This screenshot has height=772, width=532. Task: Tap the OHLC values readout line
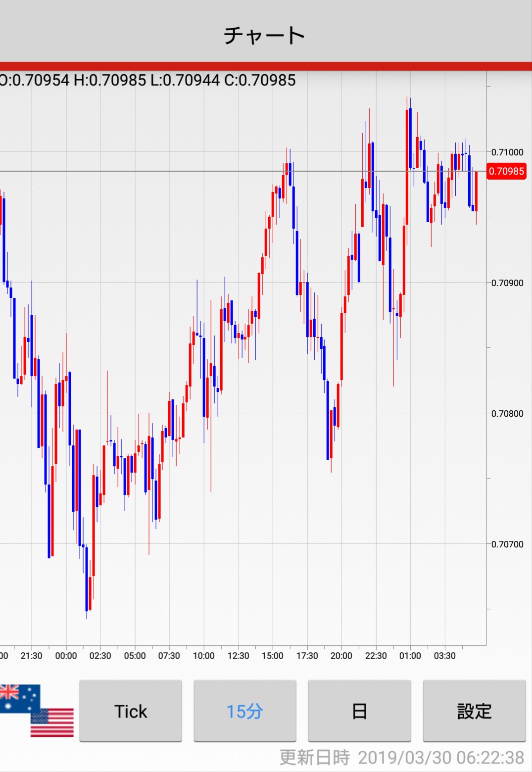click(x=147, y=80)
